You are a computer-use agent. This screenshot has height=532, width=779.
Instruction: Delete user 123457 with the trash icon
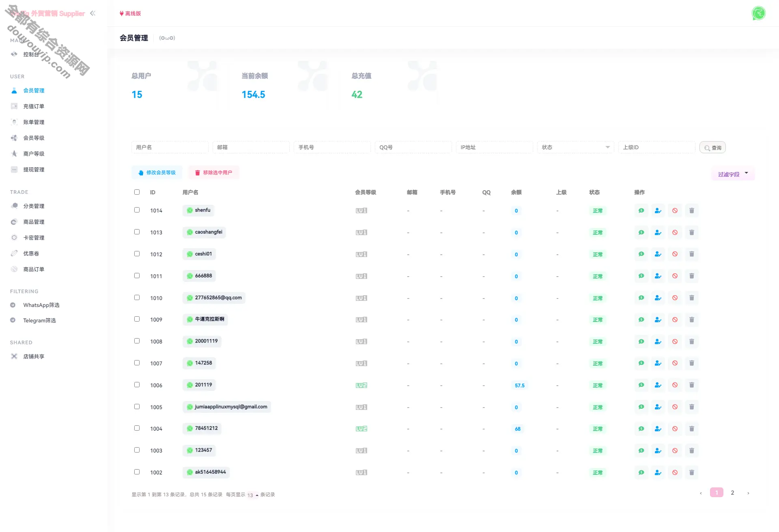[x=692, y=450]
